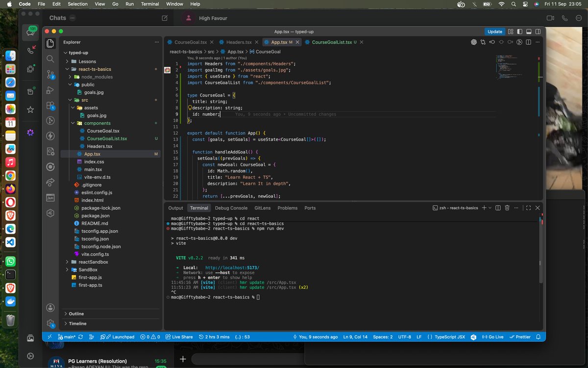Click main branch in status bar
This screenshot has width=588, height=368.
coord(67,337)
